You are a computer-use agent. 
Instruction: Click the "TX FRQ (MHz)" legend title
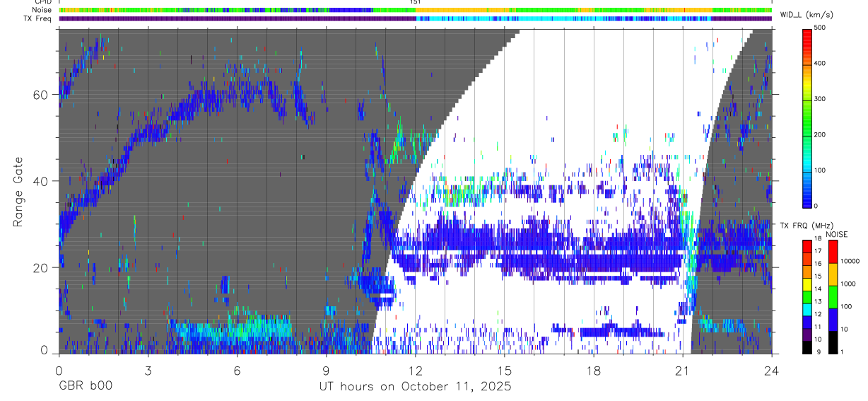coord(809,225)
